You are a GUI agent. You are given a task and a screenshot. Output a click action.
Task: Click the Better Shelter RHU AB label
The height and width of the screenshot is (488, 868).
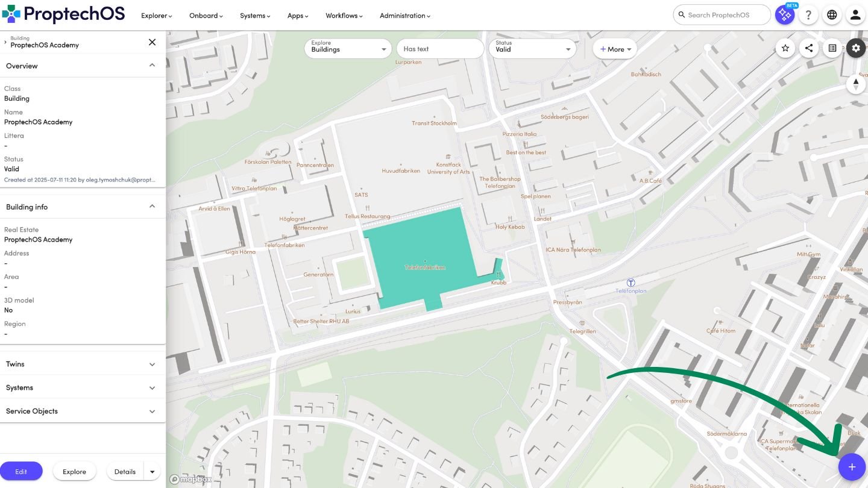(x=321, y=321)
